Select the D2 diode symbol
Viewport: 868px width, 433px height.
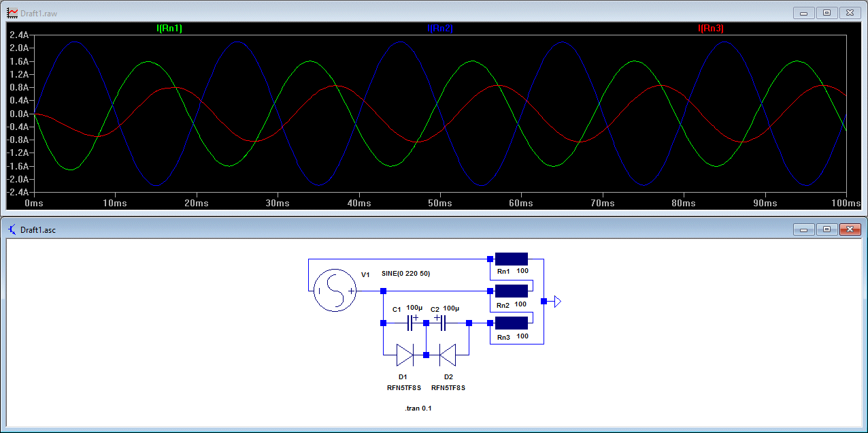coord(447,355)
